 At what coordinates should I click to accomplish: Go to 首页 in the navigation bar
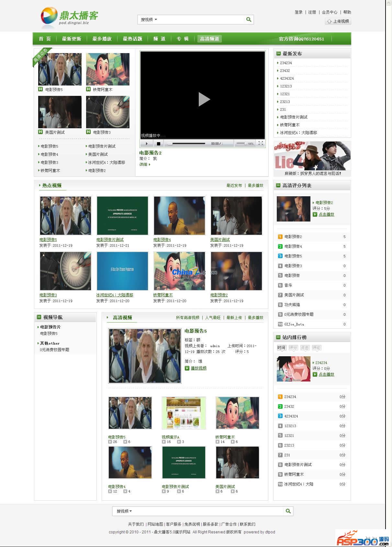point(45,39)
